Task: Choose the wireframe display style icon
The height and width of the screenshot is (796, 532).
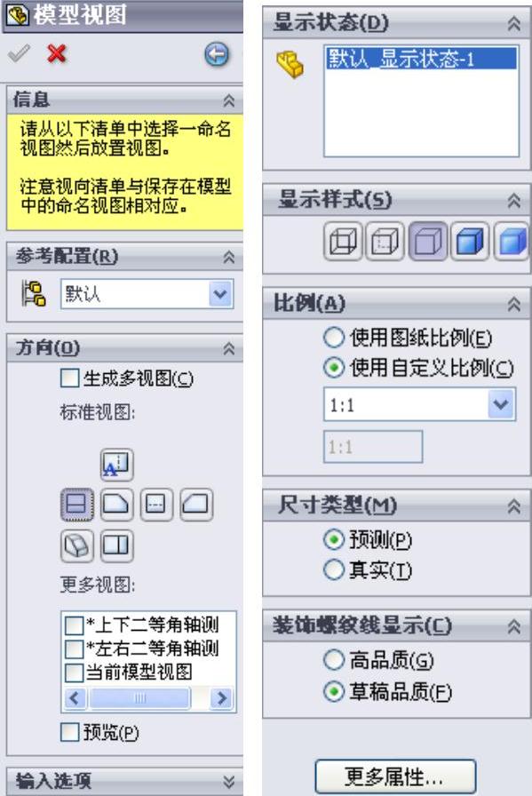Action: (x=343, y=241)
